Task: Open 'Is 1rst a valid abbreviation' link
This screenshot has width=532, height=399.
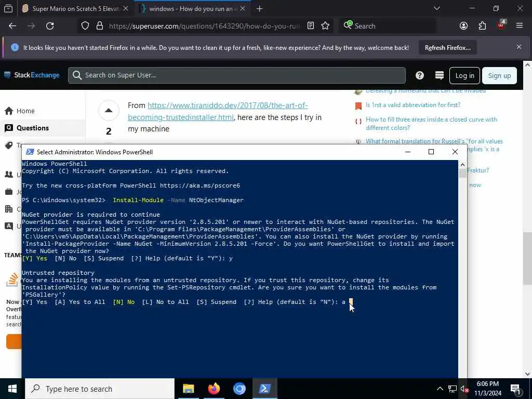Action: (413, 105)
